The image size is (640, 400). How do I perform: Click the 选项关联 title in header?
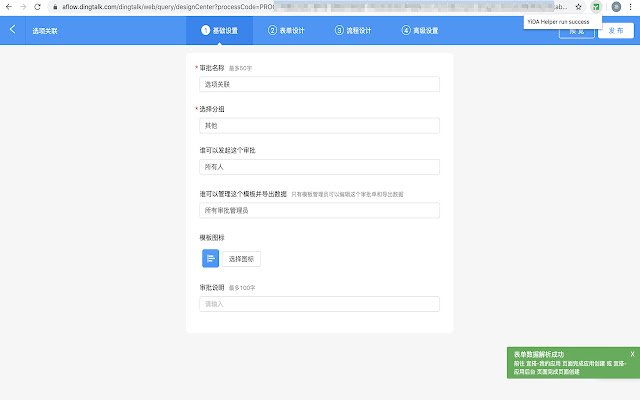pos(45,31)
